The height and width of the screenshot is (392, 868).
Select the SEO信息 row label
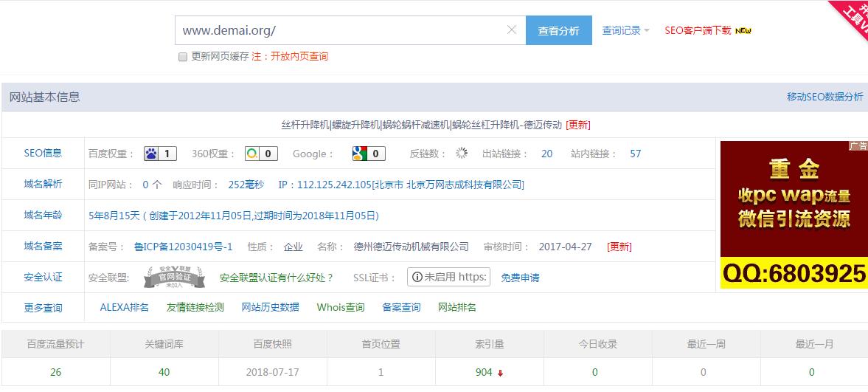tap(44, 153)
